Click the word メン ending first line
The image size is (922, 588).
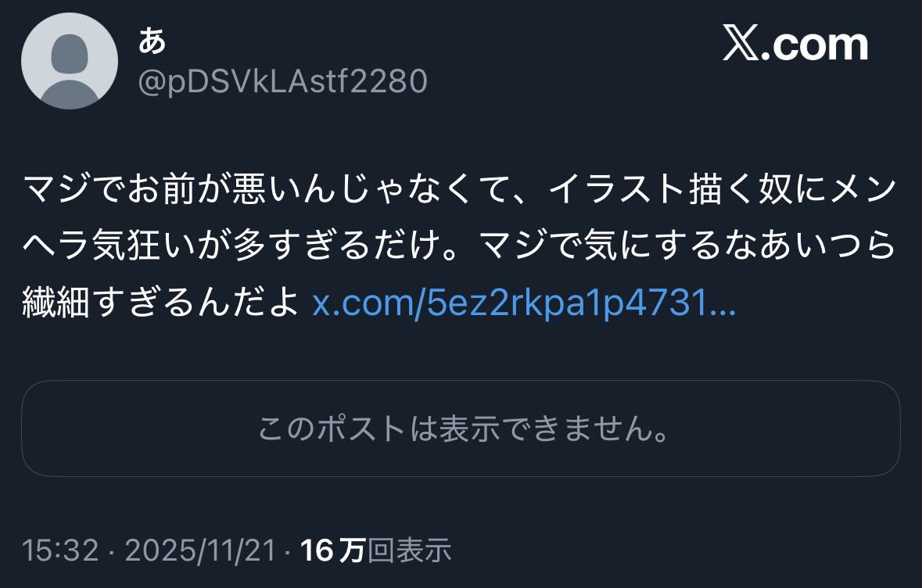(x=862, y=189)
